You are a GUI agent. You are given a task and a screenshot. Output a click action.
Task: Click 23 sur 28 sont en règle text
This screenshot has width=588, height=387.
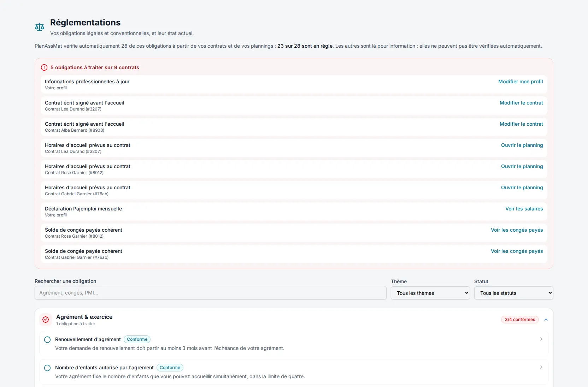(305, 46)
